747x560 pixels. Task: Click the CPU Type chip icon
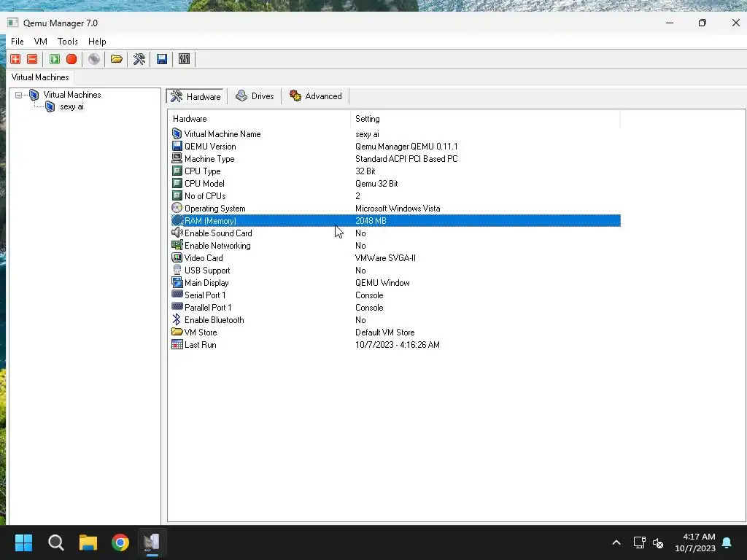pyautogui.click(x=177, y=171)
